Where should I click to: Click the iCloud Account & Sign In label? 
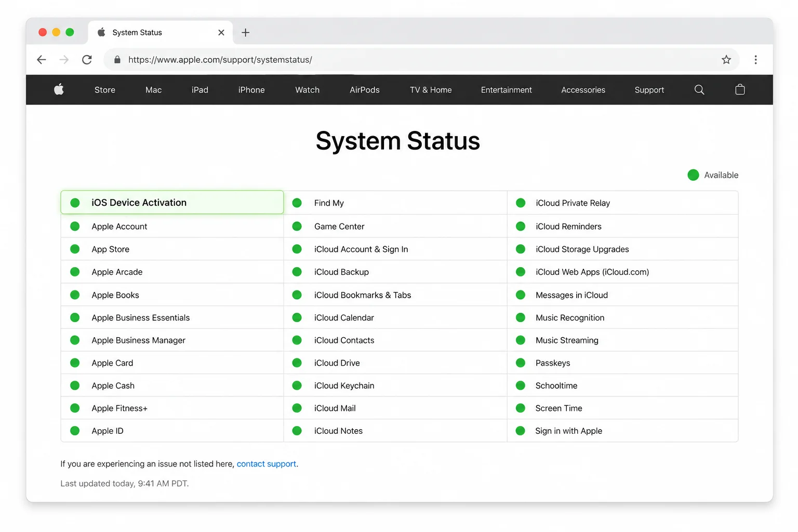361,249
